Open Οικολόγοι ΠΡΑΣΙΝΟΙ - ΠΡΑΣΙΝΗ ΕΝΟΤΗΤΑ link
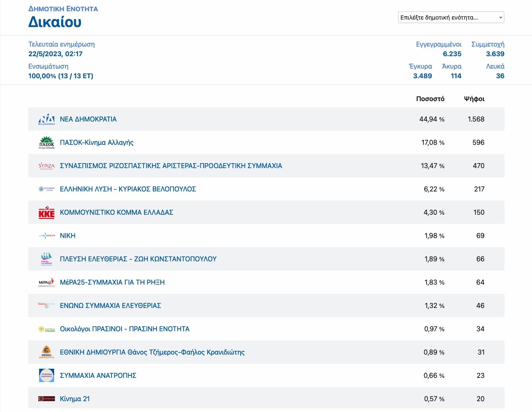 click(124, 329)
